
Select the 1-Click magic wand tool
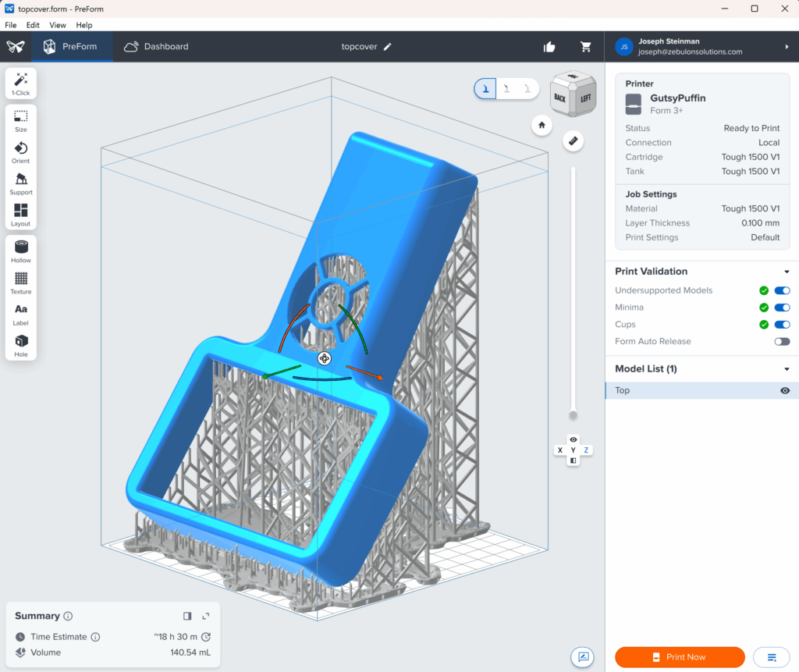tap(21, 84)
